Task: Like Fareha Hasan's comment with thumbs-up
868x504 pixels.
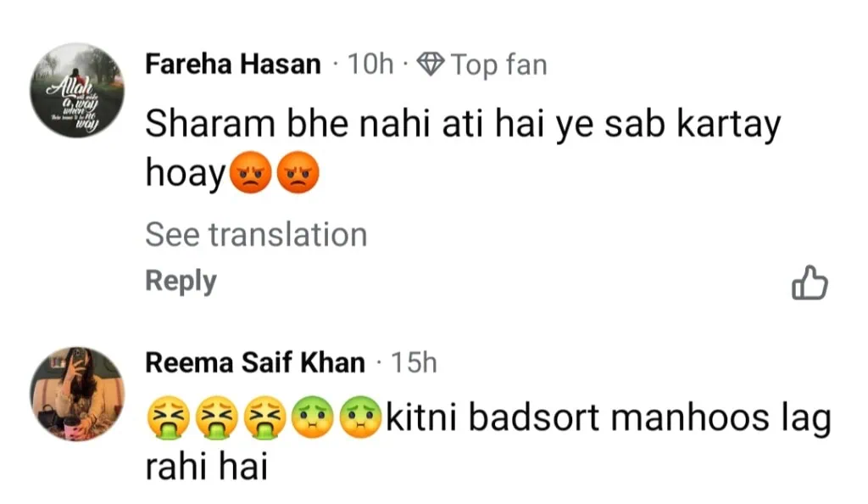Action: coord(809,283)
